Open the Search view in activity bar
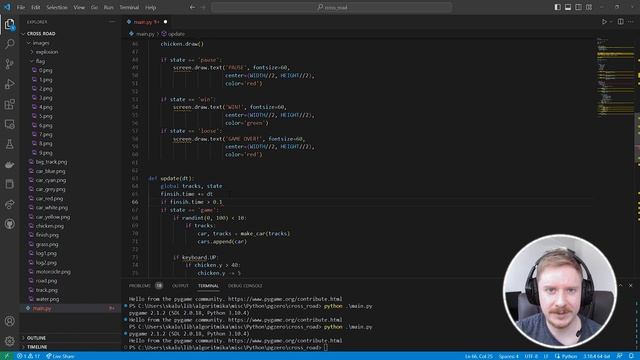Screen dimensions: 640x360 pyautogui.click(x=9, y=44)
